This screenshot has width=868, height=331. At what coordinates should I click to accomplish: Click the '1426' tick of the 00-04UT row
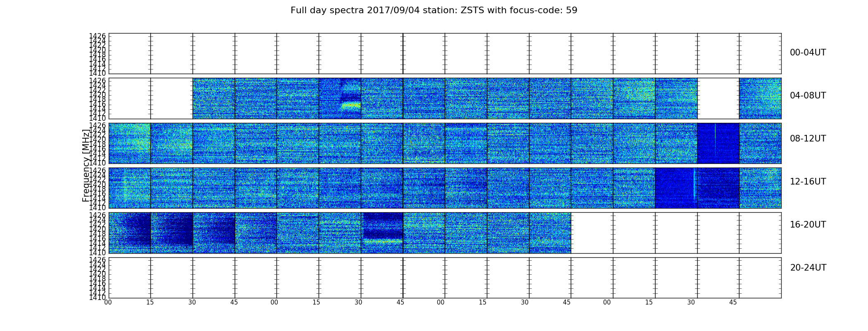click(98, 36)
